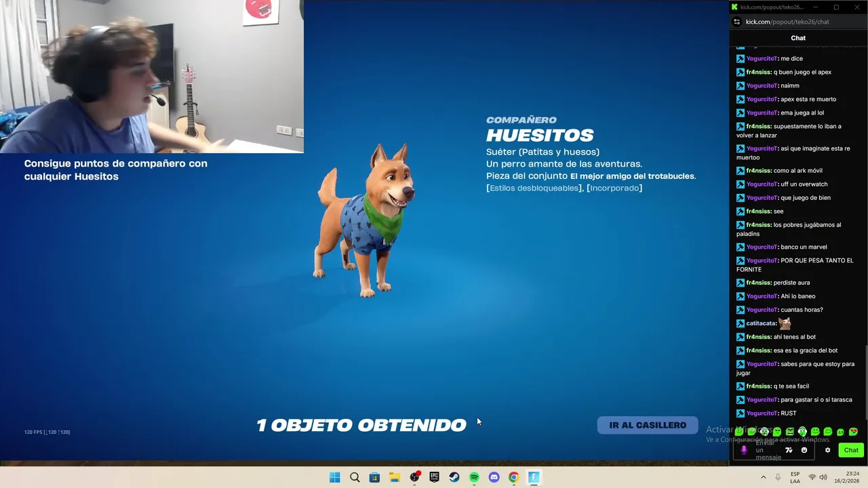Open the 7TV emote menu icon
The width and height of the screenshot is (868, 488).
[789, 450]
